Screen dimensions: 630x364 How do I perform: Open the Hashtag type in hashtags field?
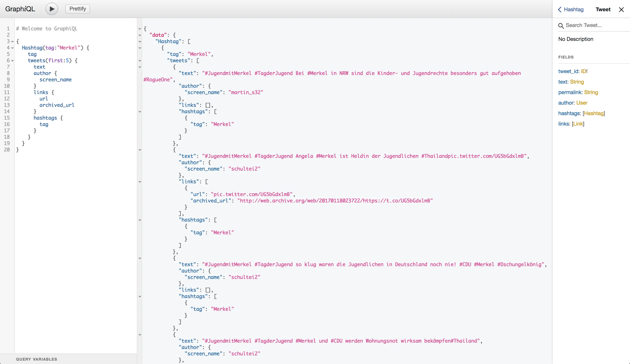(x=594, y=113)
